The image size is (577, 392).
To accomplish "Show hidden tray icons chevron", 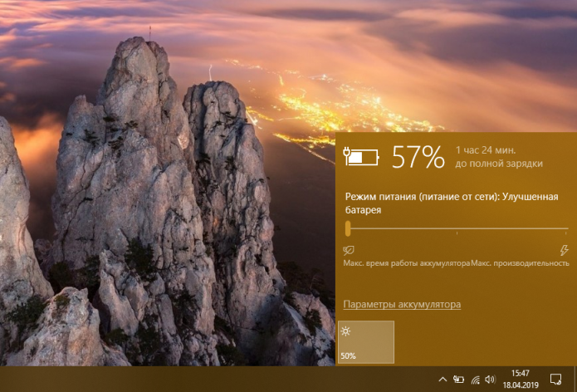I will (x=443, y=379).
